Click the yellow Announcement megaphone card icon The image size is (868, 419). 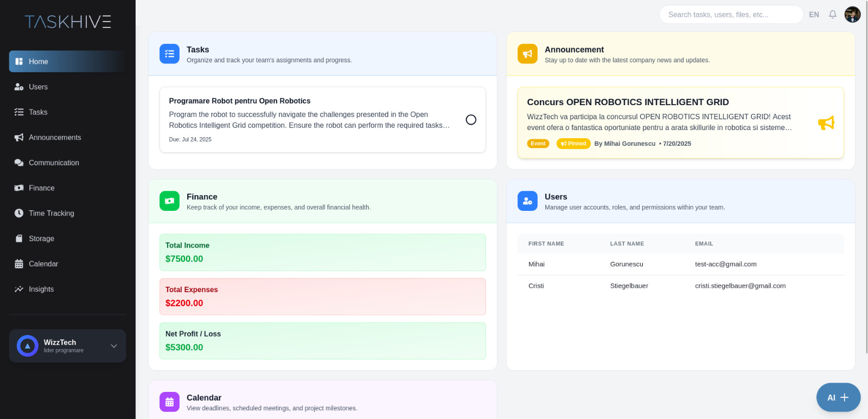[527, 54]
